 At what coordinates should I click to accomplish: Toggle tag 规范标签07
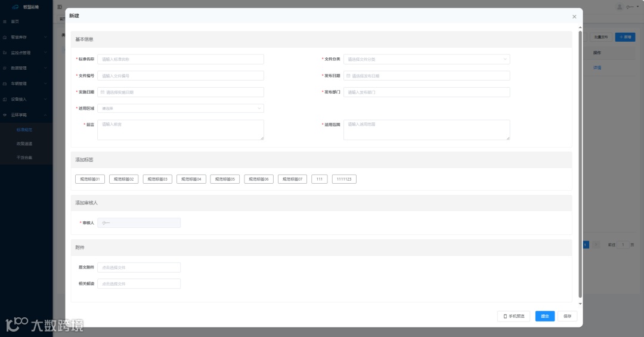point(292,179)
